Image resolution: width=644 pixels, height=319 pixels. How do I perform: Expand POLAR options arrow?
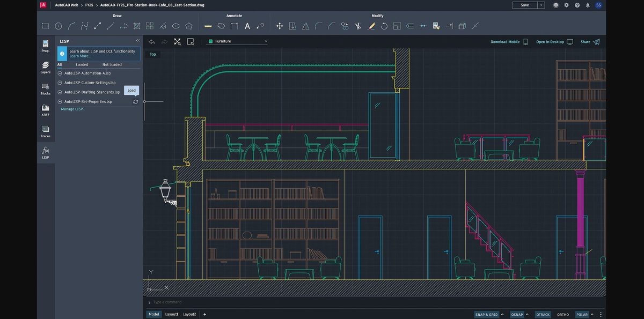point(592,315)
